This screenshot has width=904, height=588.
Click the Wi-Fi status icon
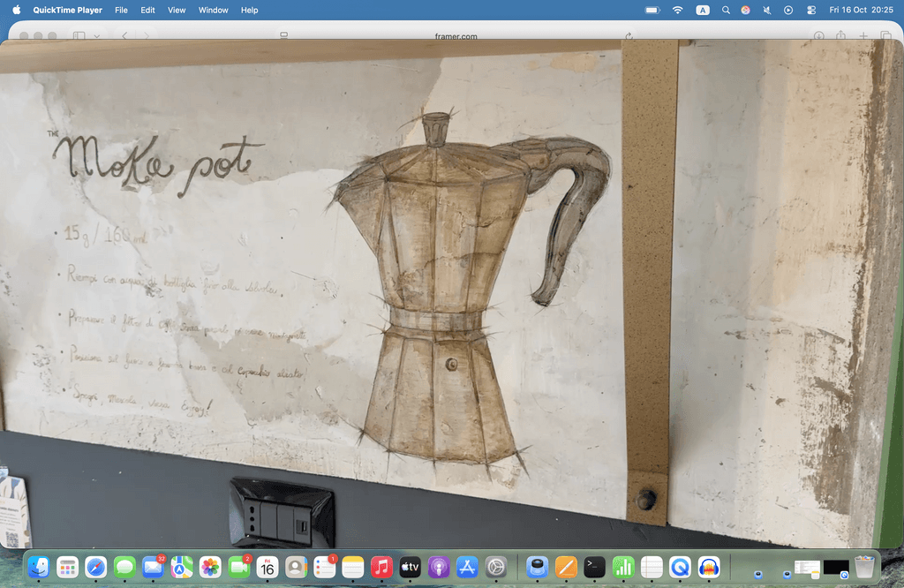[x=677, y=10]
